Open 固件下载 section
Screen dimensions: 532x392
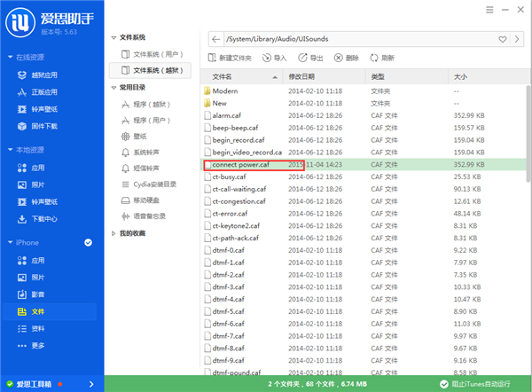37,126
